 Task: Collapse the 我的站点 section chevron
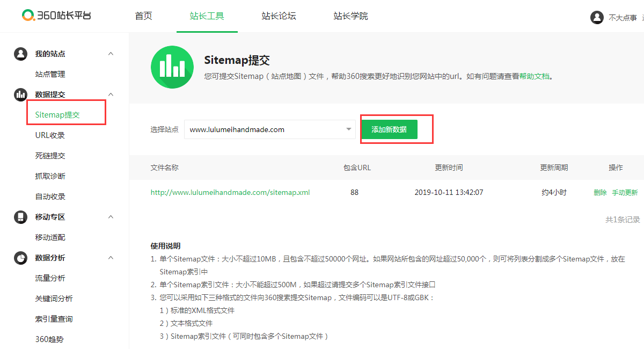pyautogui.click(x=111, y=54)
